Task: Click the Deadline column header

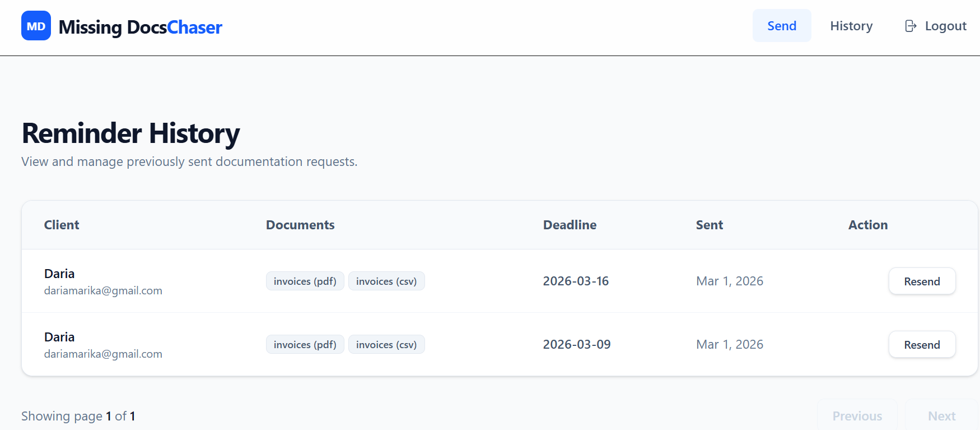Action: (570, 225)
